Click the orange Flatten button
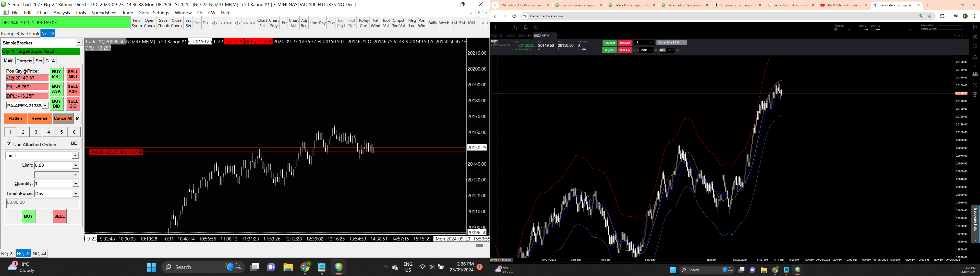980x276 pixels. (15, 118)
